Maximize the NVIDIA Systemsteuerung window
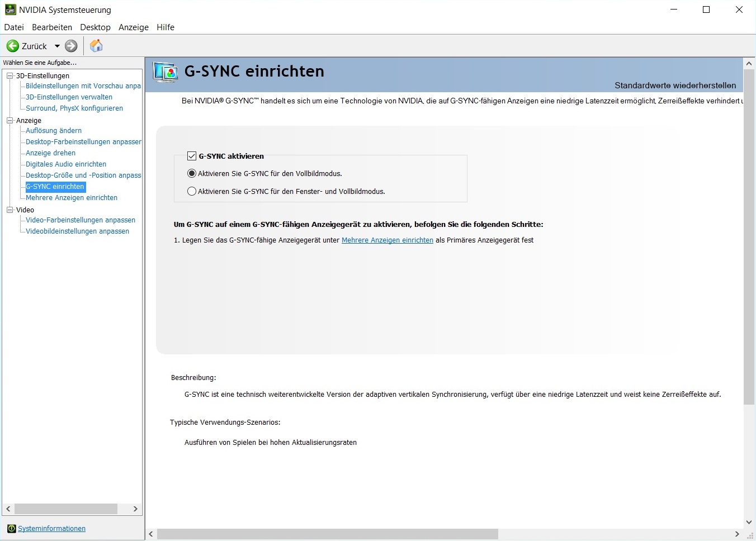Image resolution: width=756 pixels, height=541 pixels. point(706,10)
